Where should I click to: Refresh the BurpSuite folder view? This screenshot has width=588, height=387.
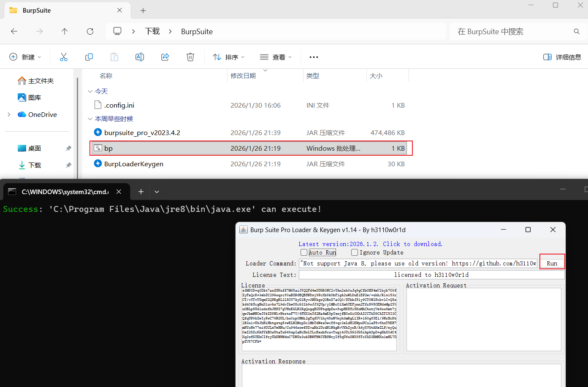90,31
